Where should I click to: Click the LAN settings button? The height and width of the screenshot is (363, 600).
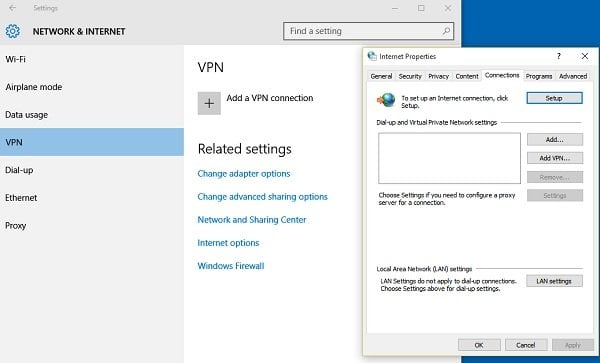(x=554, y=281)
